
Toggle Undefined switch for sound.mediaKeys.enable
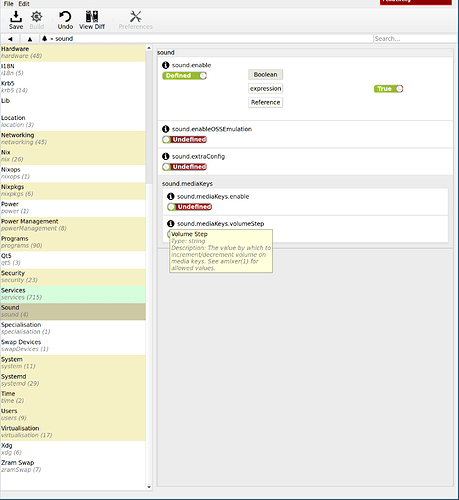click(189, 207)
